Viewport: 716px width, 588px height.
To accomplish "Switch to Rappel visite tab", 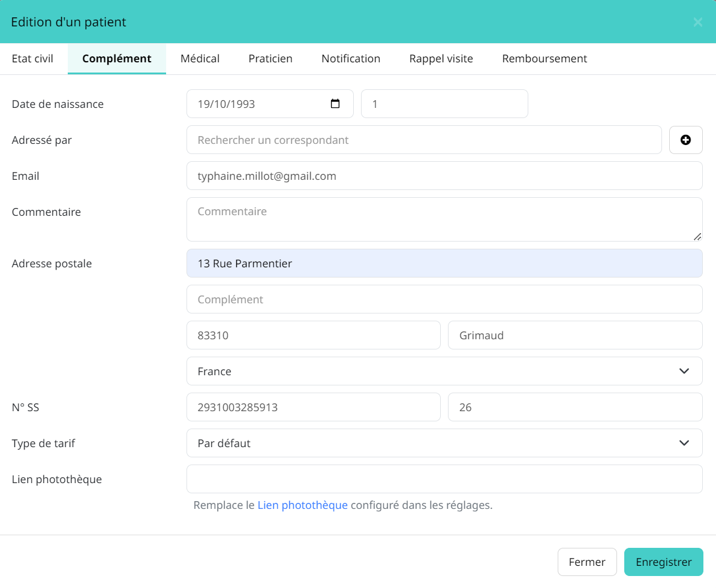I will pos(441,58).
